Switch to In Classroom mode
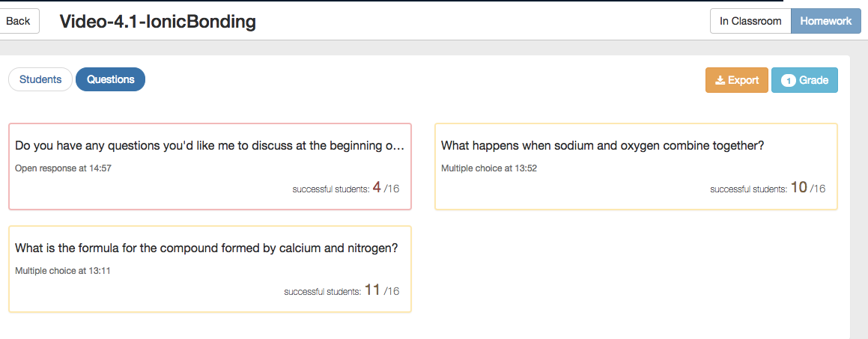This screenshot has width=868, height=339. coord(750,21)
